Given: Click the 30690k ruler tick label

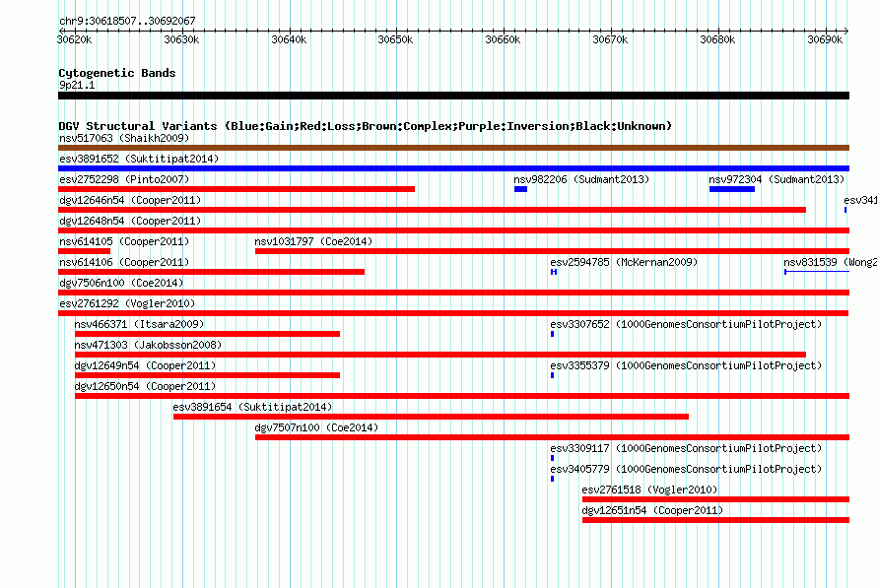Looking at the screenshot, I should [825, 39].
